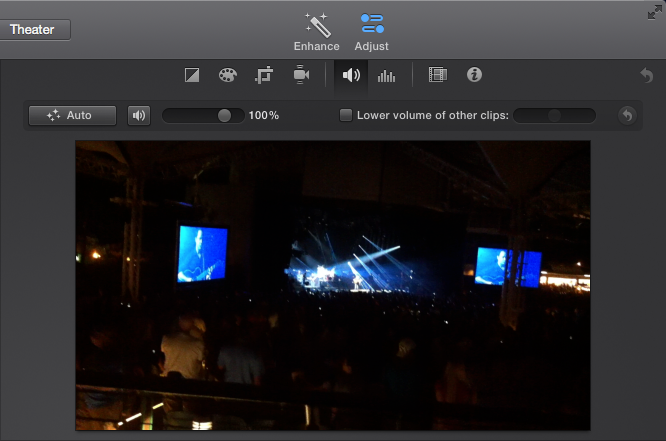
Task: Open Video and Audio Effects filmstrip
Action: 438,75
